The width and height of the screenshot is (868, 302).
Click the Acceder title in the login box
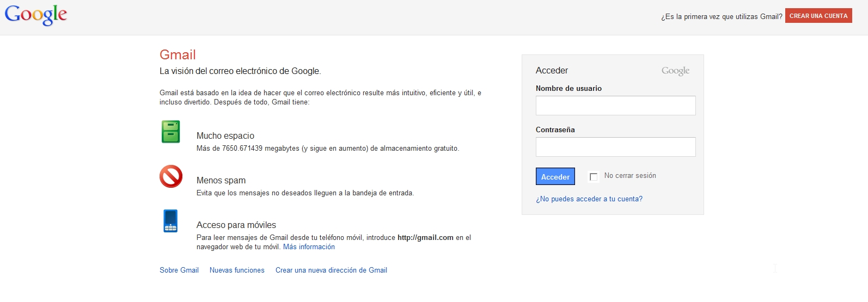(x=552, y=70)
